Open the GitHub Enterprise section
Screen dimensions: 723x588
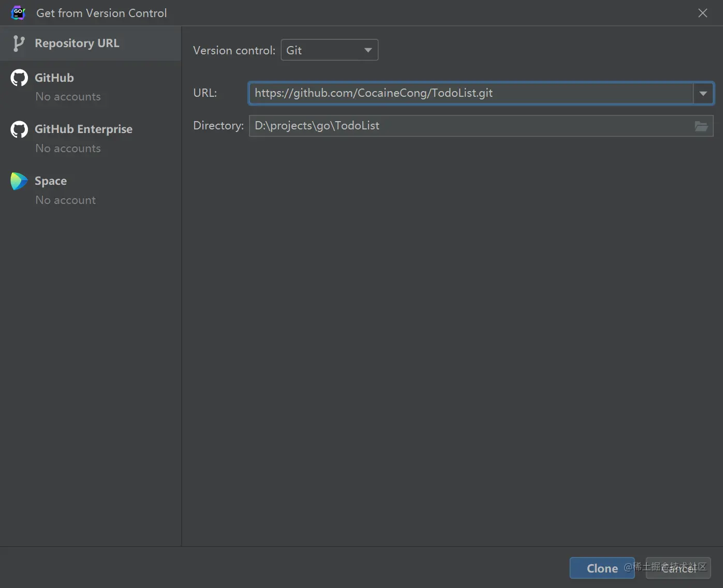click(x=91, y=138)
